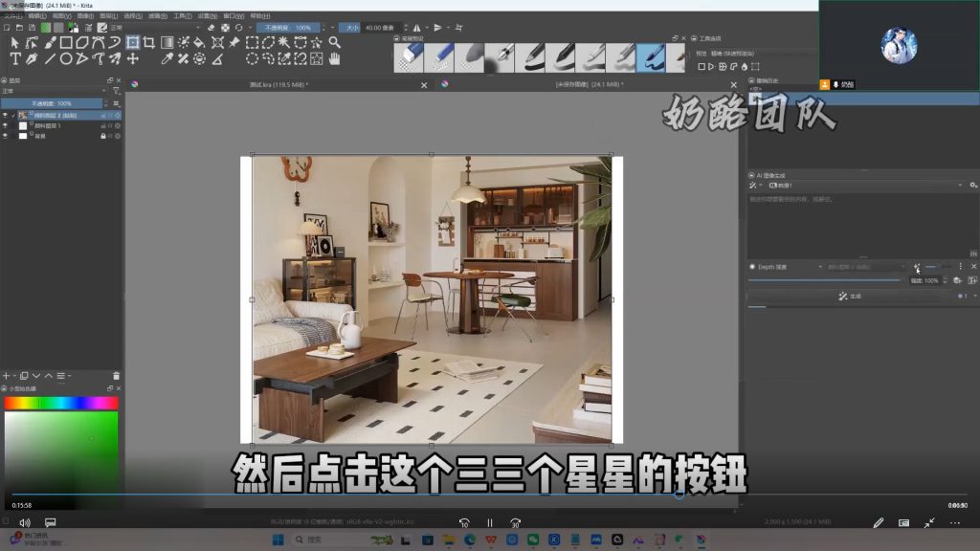
Task: Open the AI generation settings gear
Action: (x=972, y=186)
